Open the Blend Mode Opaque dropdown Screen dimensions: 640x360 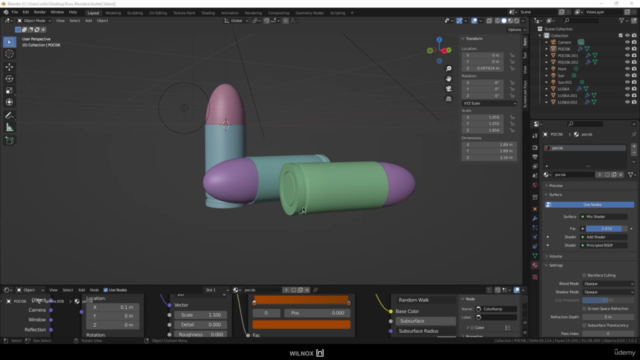pos(608,284)
